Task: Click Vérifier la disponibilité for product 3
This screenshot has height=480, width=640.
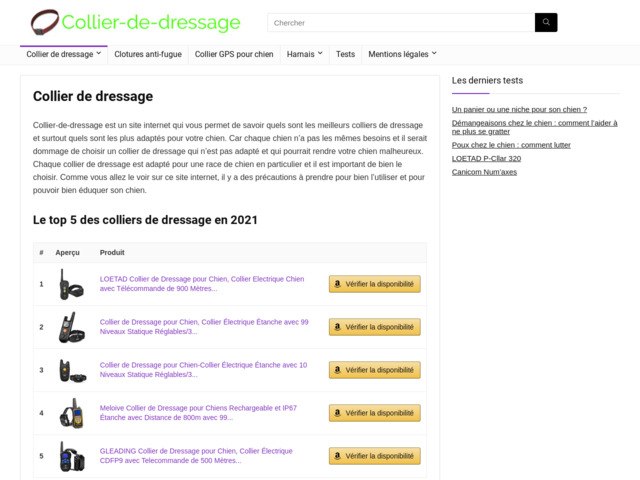Action: pyautogui.click(x=375, y=370)
